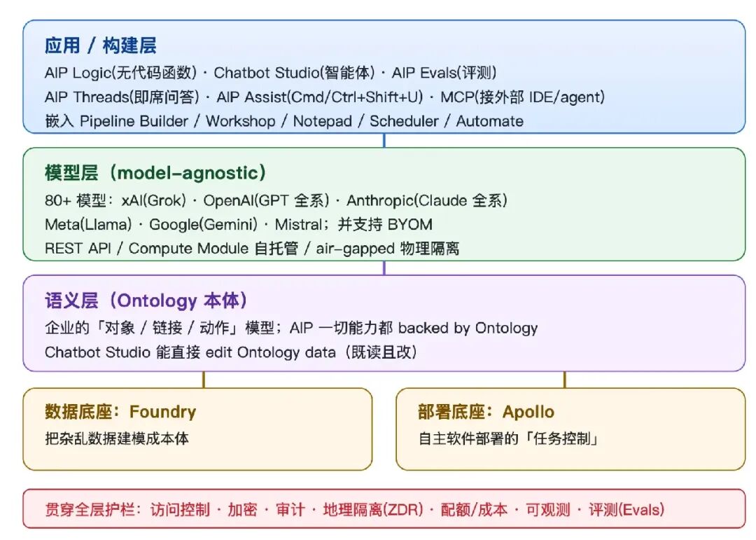The image size is (756, 540).
Task: Click the word "加密"
Action: [x=242, y=510]
